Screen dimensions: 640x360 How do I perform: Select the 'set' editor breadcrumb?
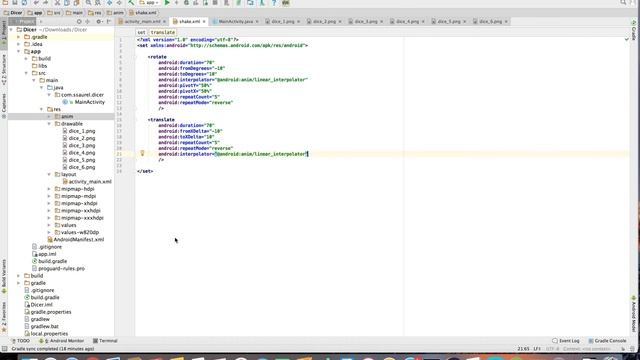point(141,32)
